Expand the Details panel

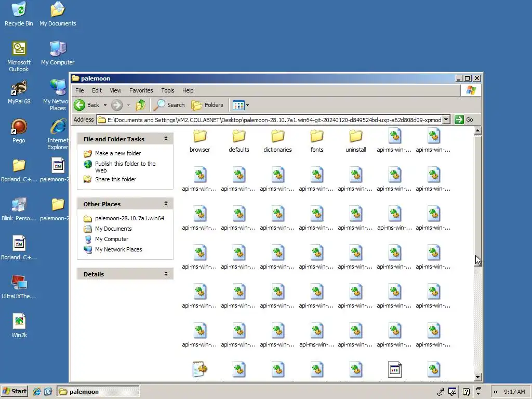[x=166, y=273]
